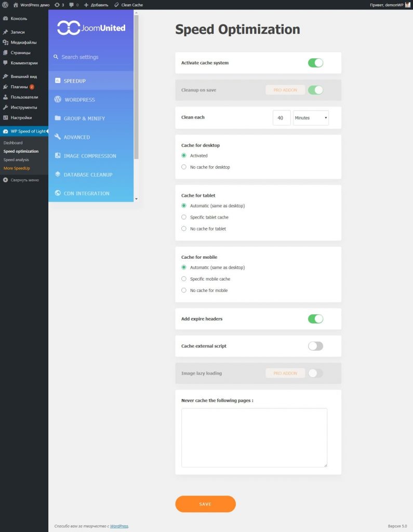Click the CDN Integration globe icon
This screenshot has height=532, width=413.
click(58, 193)
